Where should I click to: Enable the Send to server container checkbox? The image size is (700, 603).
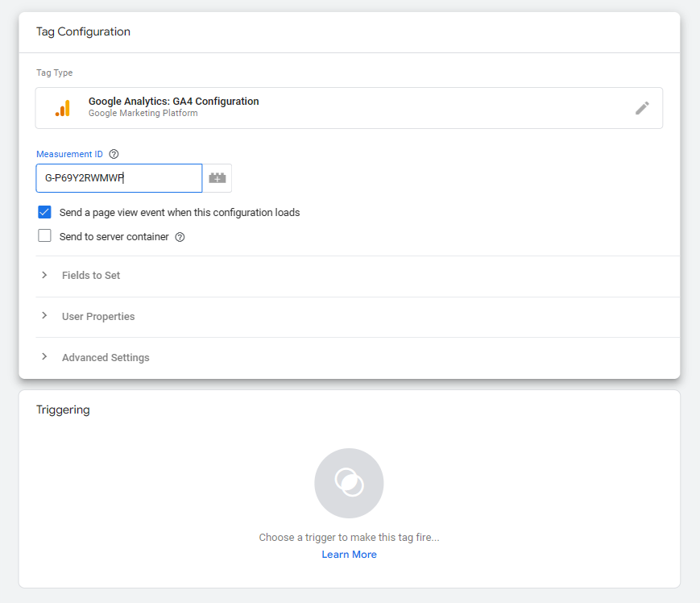coord(45,236)
